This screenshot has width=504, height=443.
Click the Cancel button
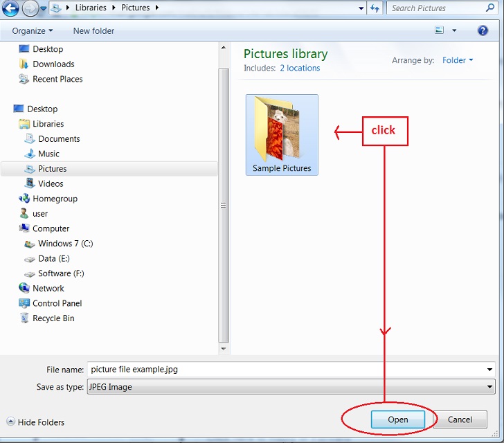tap(460, 419)
